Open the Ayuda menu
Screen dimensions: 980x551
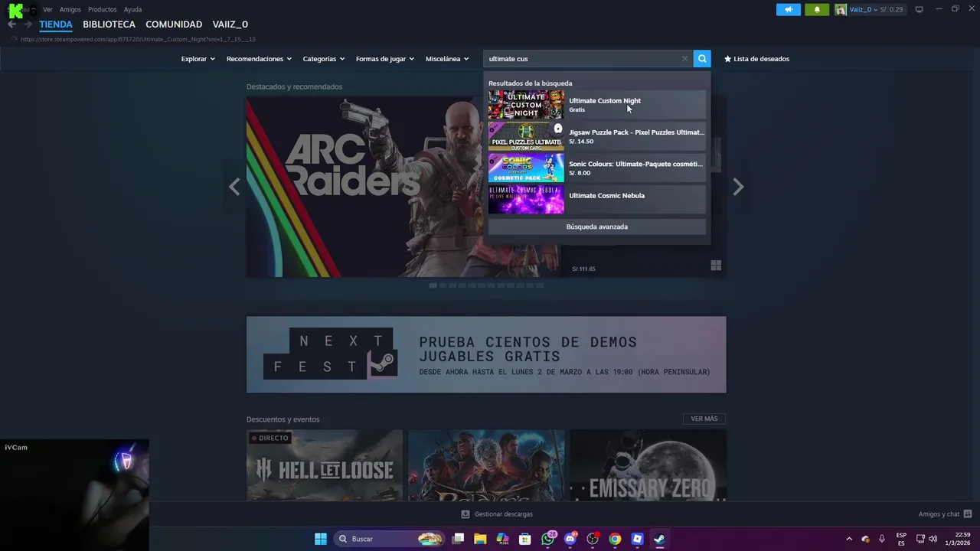[x=132, y=9]
